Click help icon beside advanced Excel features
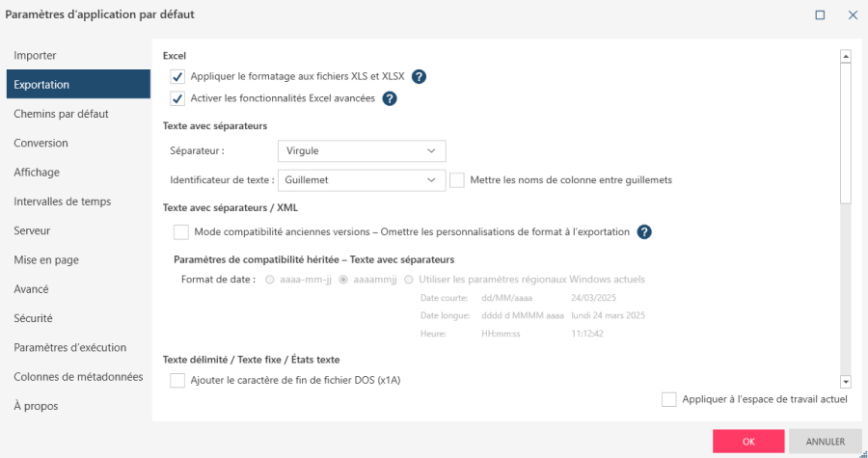 pyautogui.click(x=390, y=98)
